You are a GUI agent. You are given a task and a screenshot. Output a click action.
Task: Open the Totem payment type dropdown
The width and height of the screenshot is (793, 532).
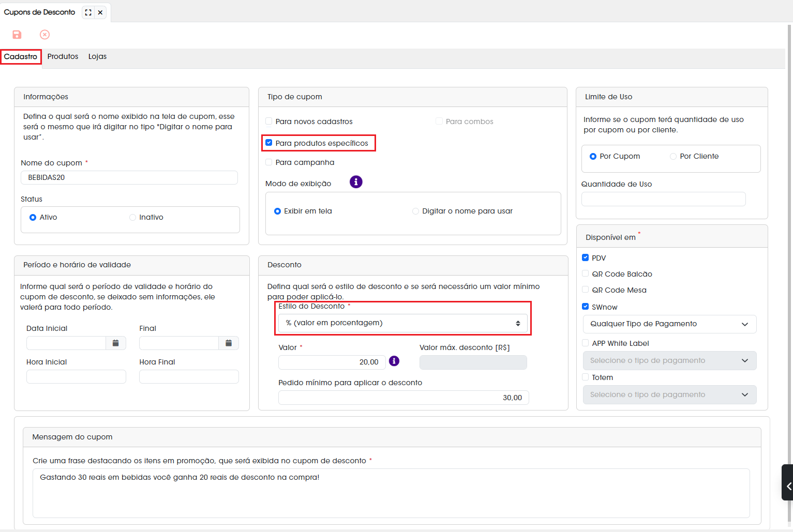click(x=669, y=394)
